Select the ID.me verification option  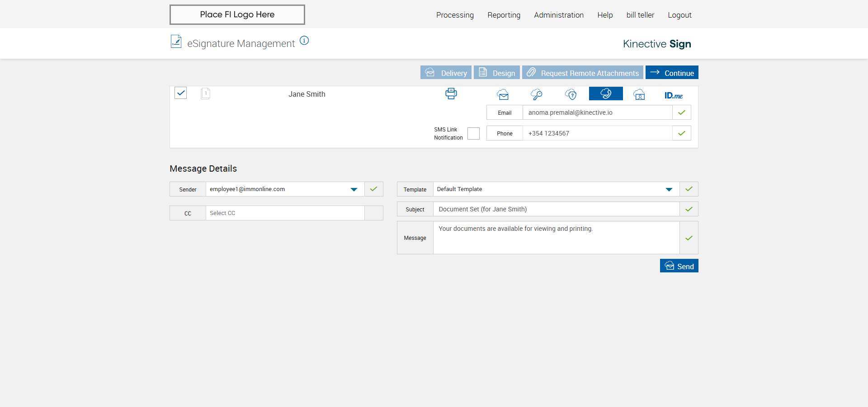(673, 95)
